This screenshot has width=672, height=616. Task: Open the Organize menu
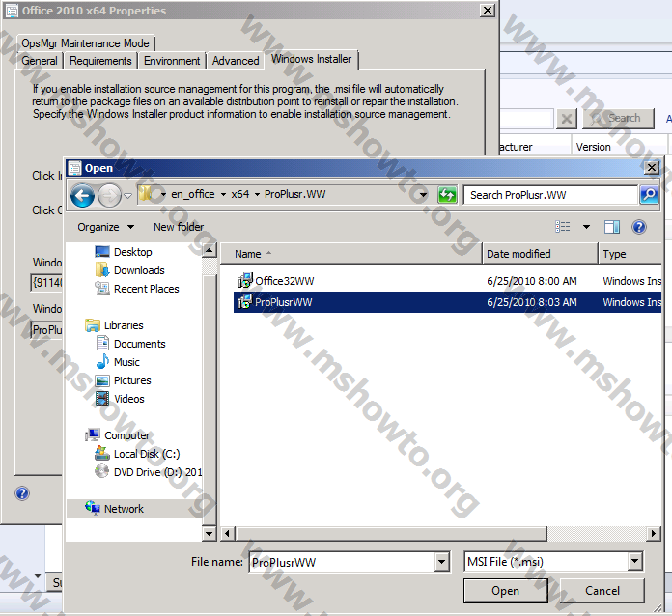pos(105,227)
